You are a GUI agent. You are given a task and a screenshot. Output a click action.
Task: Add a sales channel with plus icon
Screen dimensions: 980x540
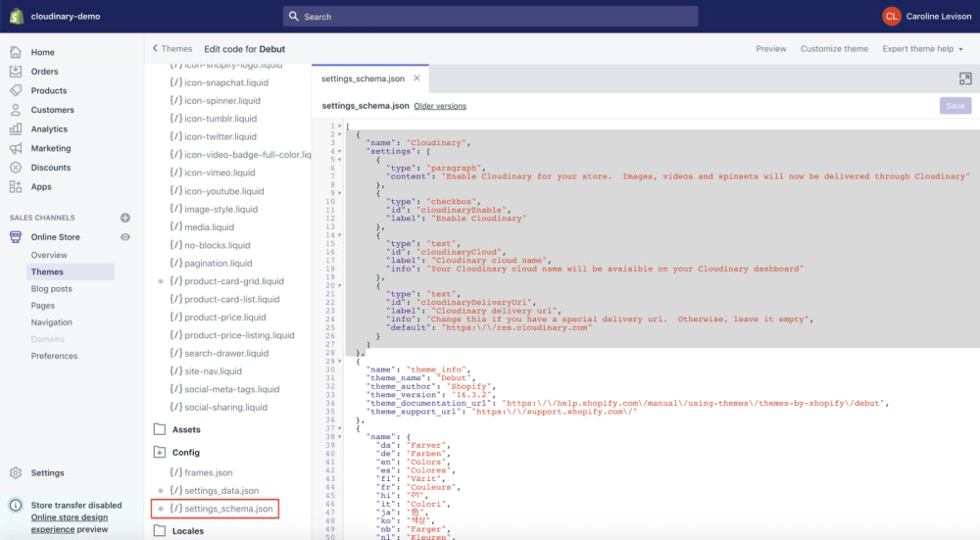pos(125,218)
